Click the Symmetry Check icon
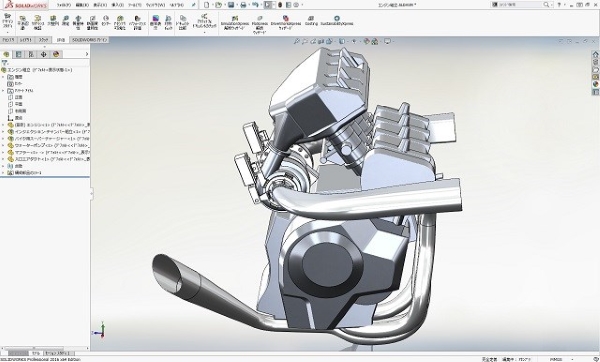This screenshot has width=600, height=362. click(168, 23)
